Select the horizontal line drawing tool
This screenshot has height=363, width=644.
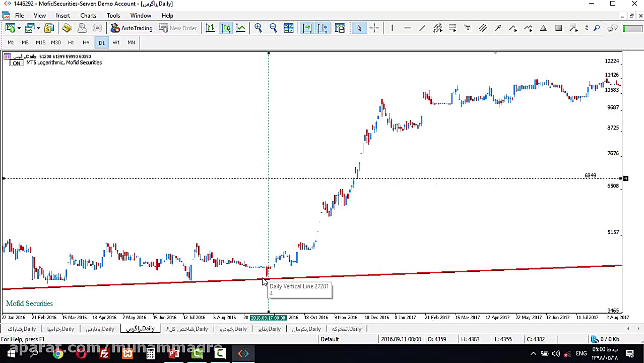[x=407, y=28]
